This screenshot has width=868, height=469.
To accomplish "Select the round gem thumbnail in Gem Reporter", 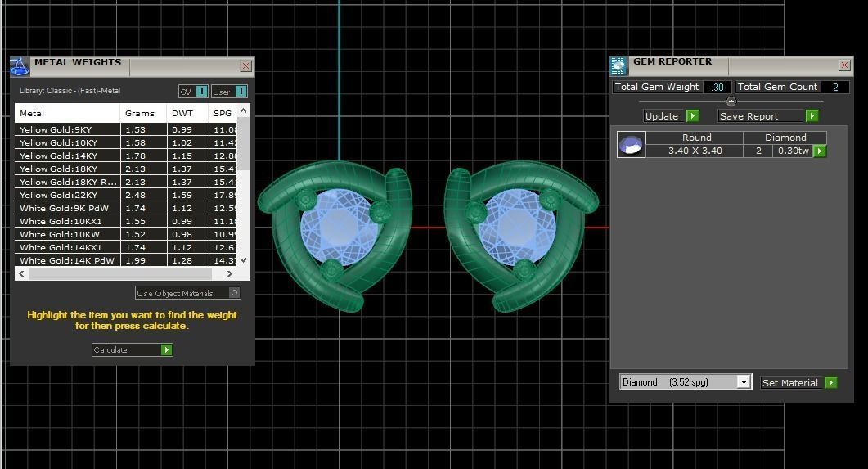I will tap(631, 145).
